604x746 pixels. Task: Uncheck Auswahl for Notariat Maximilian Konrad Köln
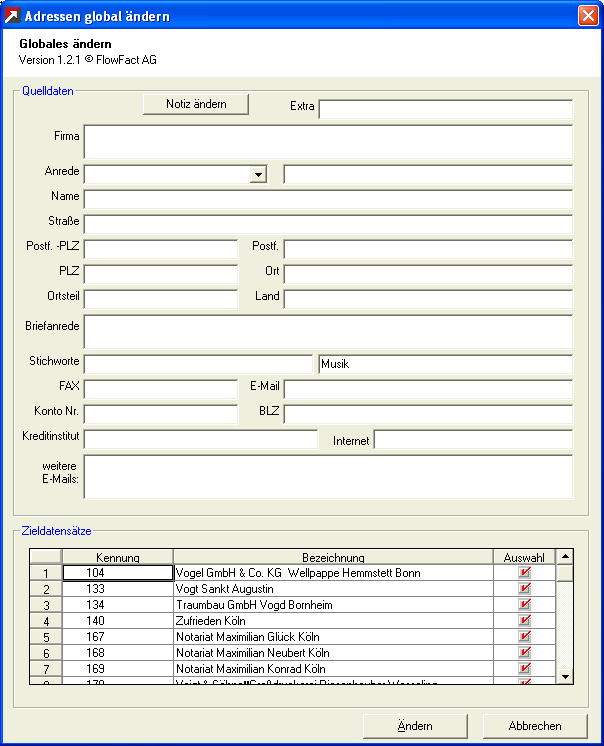[525, 668]
